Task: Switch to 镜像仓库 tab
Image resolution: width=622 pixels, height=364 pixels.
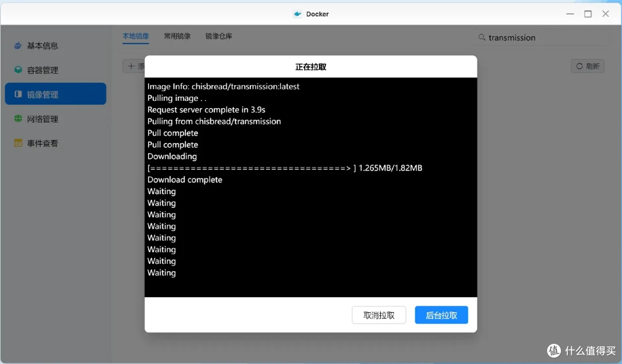Action: 219,36
